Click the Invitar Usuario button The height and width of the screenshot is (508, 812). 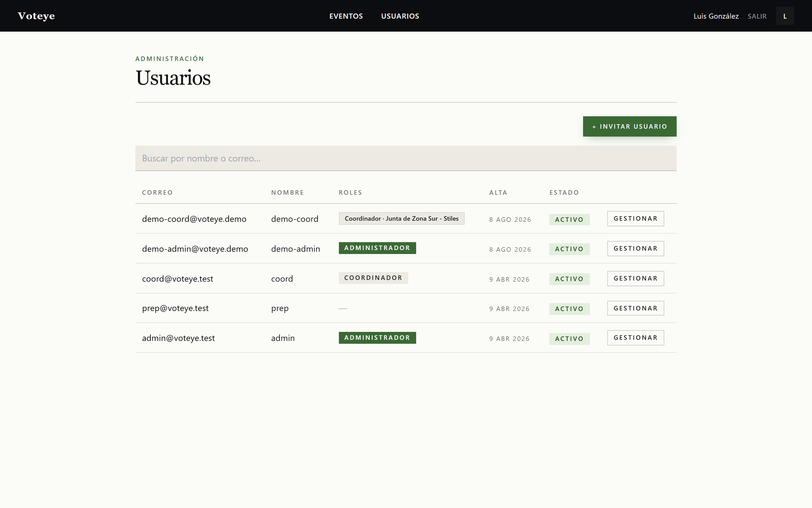[630, 126]
